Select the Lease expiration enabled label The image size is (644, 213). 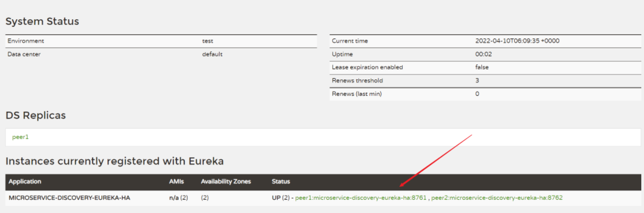click(368, 67)
